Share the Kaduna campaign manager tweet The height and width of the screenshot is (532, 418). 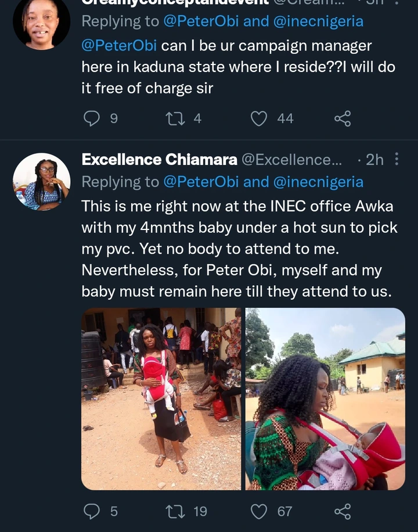click(343, 118)
